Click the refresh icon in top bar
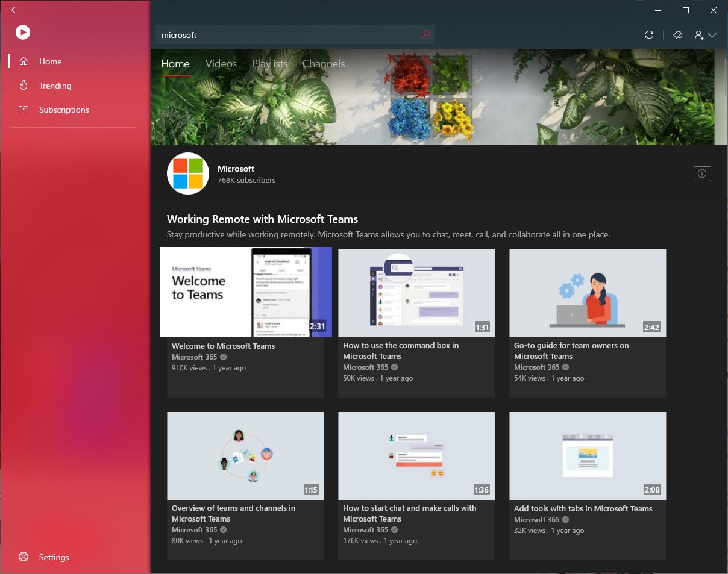The height and width of the screenshot is (574, 728). 649,35
